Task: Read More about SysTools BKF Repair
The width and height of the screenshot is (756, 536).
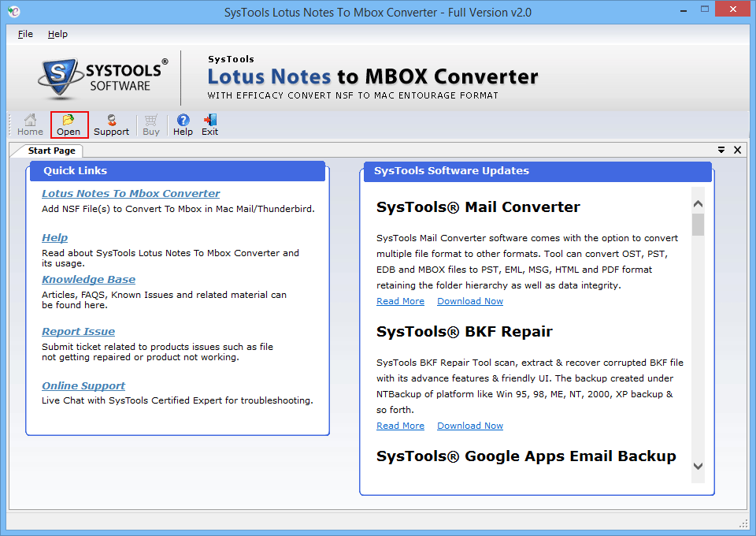Action: coord(400,426)
